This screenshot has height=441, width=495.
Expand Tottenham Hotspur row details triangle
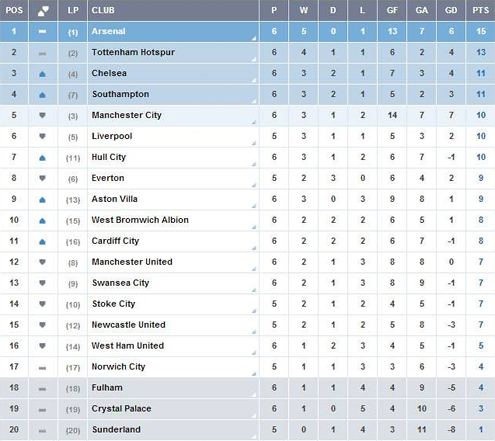click(254, 59)
